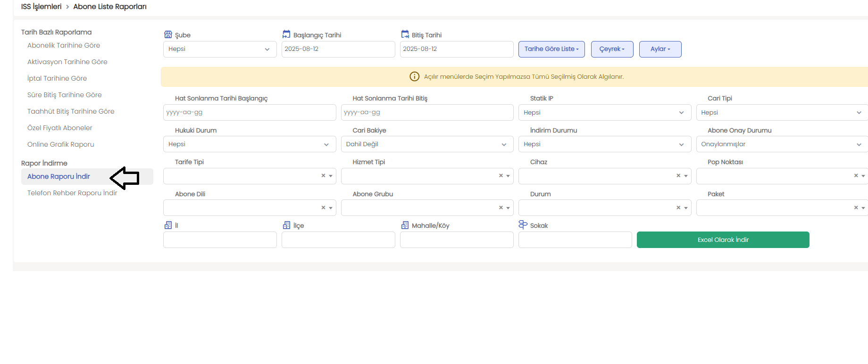Viewport: 868px width, 364px height.
Task: Click Tarihe Göre Liste button
Action: coord(551,49)
